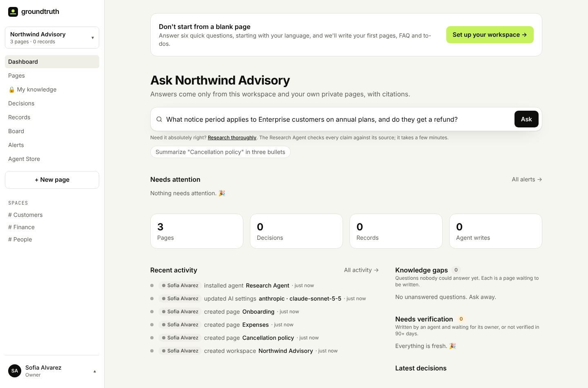The width and height of the screenshot is (588, 388).
Task: Open Board in the sidebar
Action: click(x=52, y=131)
